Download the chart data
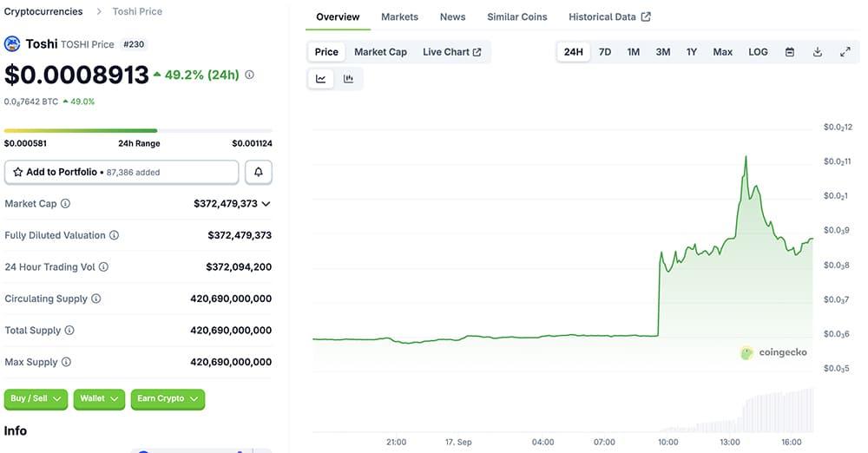 pos(817,52)
